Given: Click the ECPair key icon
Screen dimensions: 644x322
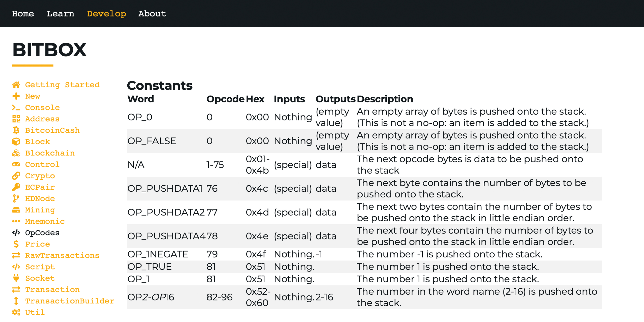Looking at the screenshot, I should tap(16, 187).
